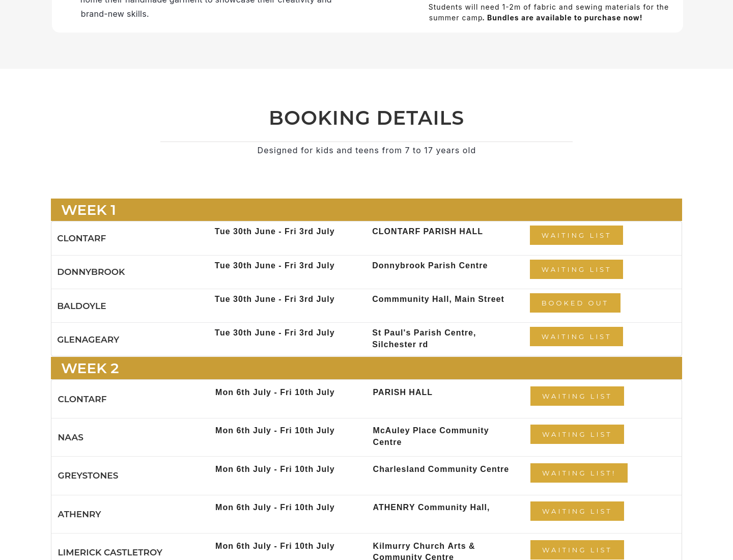
Task: Select the WEEK 2 header bar
Action: click(366, 368)
